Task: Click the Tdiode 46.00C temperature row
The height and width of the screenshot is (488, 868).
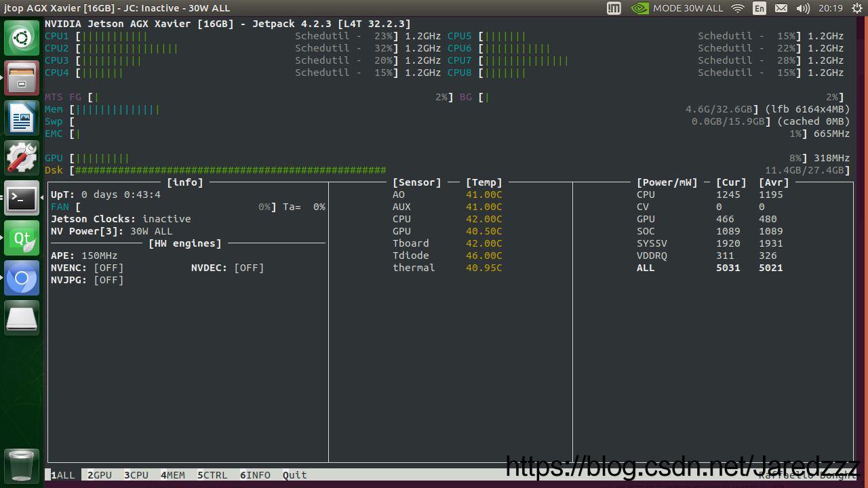Action: 448,256
